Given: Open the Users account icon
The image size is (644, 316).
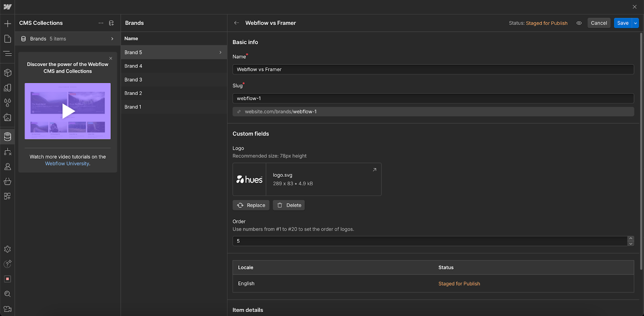Looking at the screenshot, I should 7,167.
